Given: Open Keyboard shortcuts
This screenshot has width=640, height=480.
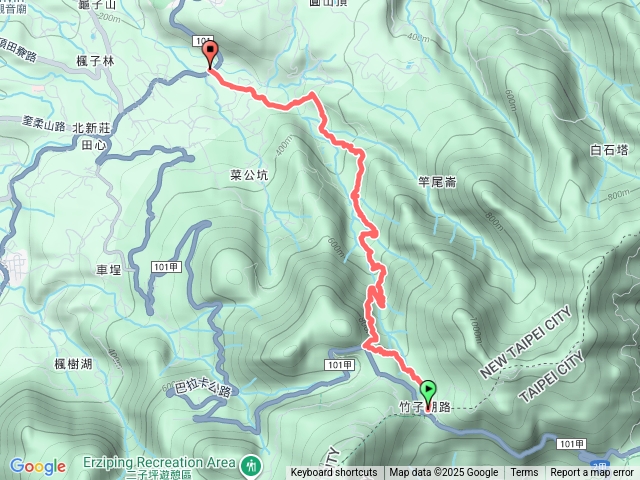Looking at the screenshot, I should [333, 473].
